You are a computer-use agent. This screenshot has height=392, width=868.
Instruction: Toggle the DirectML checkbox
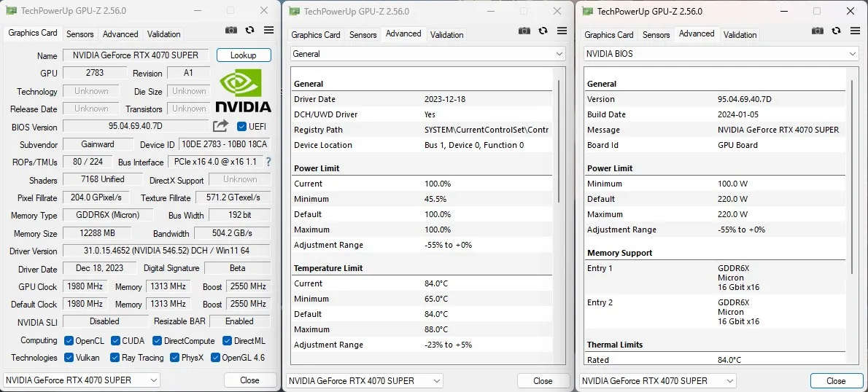(227, 340)
